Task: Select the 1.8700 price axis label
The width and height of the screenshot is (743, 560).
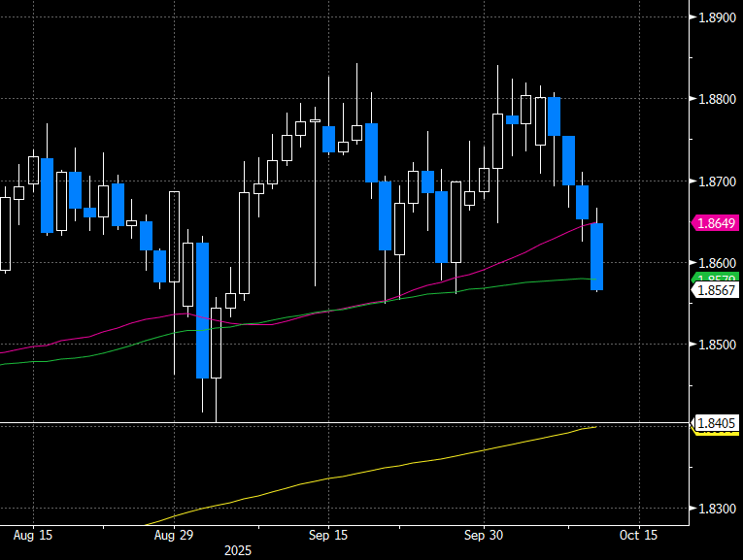Action: coord(717,181)
